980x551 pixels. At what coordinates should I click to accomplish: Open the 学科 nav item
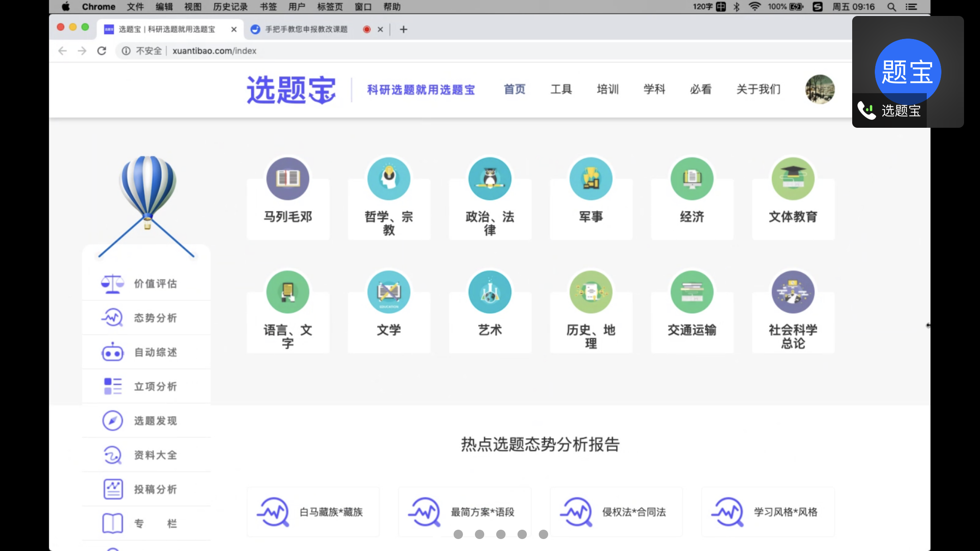click(x=654, y=89)
